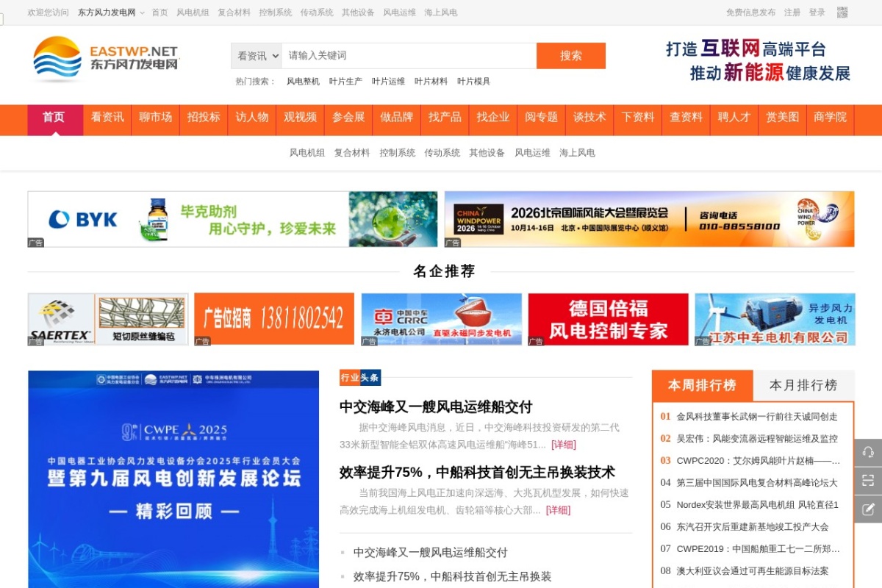Open the 参会展 navigation item

[x=348, y=118]
